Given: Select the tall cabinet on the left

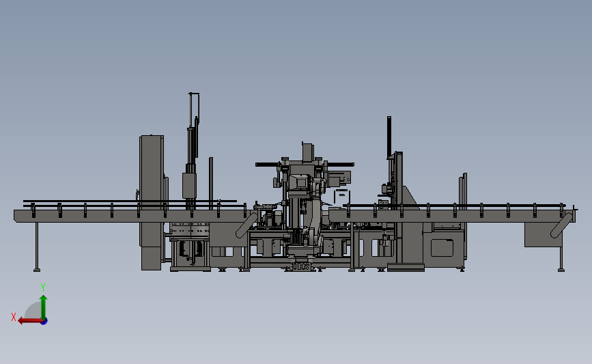Looking at the screenshot, I should point(152,202).
